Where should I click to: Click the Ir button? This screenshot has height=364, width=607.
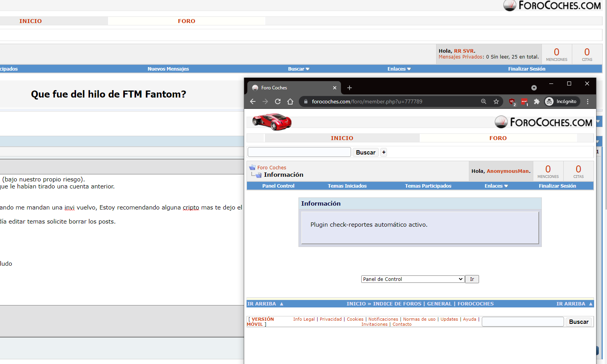coord(472,279)
